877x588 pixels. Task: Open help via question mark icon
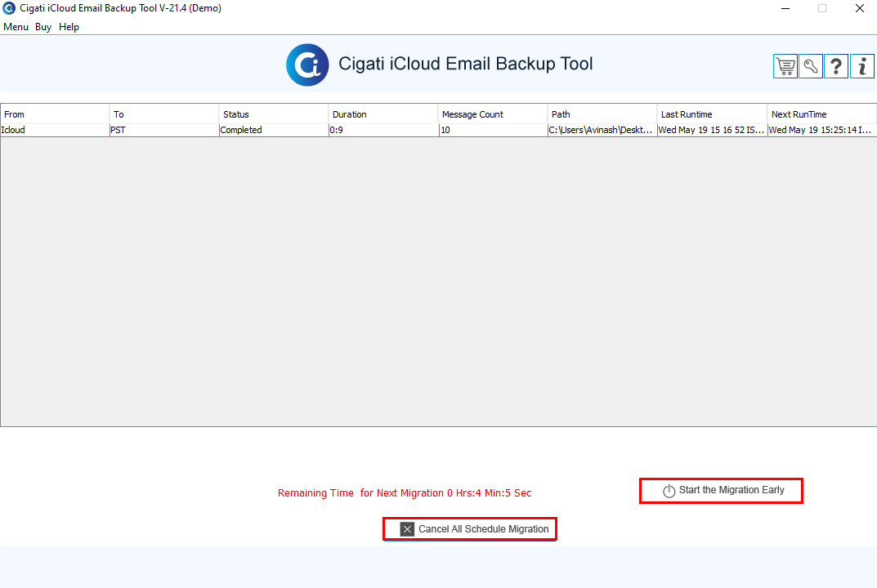[x=836, y=66]
